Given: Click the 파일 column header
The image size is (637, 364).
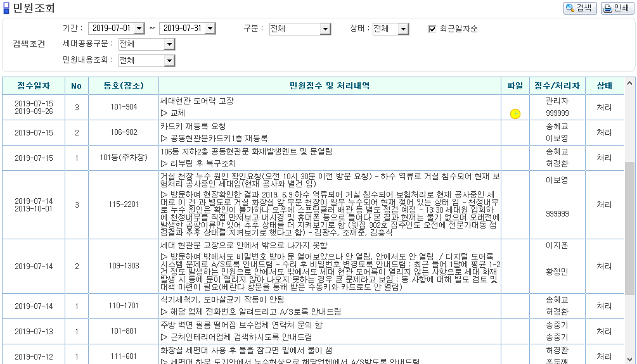Looking at the screenshot, I should [x=515, y=86].
